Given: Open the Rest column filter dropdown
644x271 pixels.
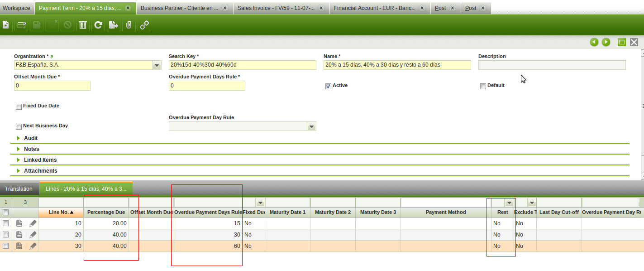Looking at the screenshot, I should click(x=509, y=203).
